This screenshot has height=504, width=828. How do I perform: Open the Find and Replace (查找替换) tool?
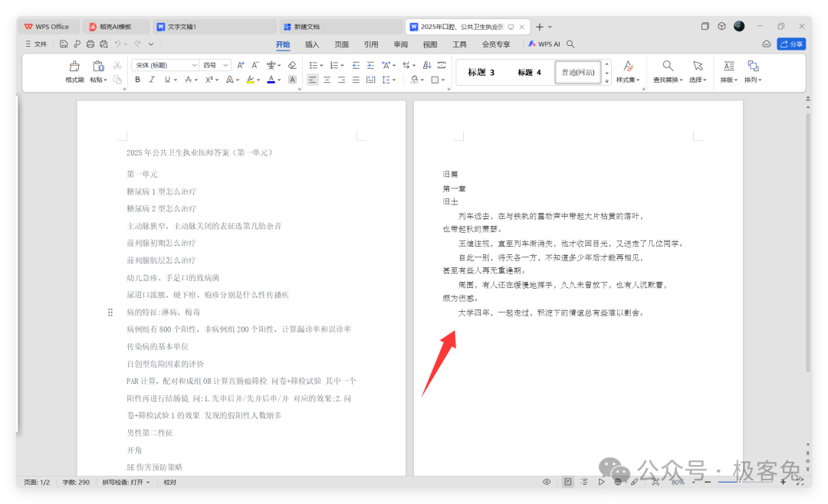(668, 71)
